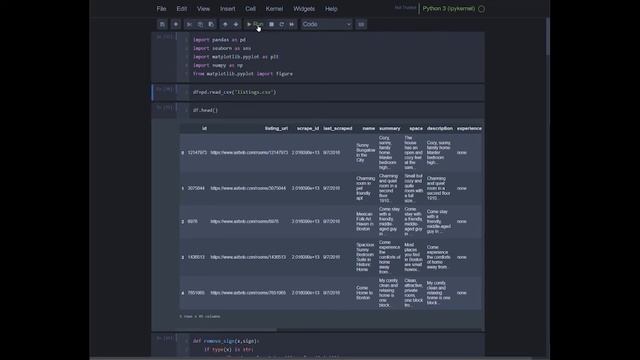Image resolution: width=640 pixels, height=360 pixels.
Task: Insert a cell below with the plus icon
Action: pos(176,24)
